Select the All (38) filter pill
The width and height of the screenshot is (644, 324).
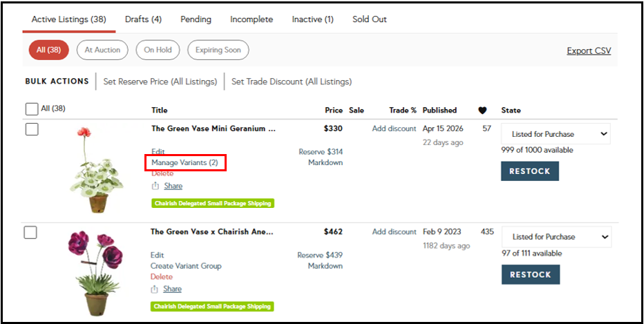tap(49, 50)
